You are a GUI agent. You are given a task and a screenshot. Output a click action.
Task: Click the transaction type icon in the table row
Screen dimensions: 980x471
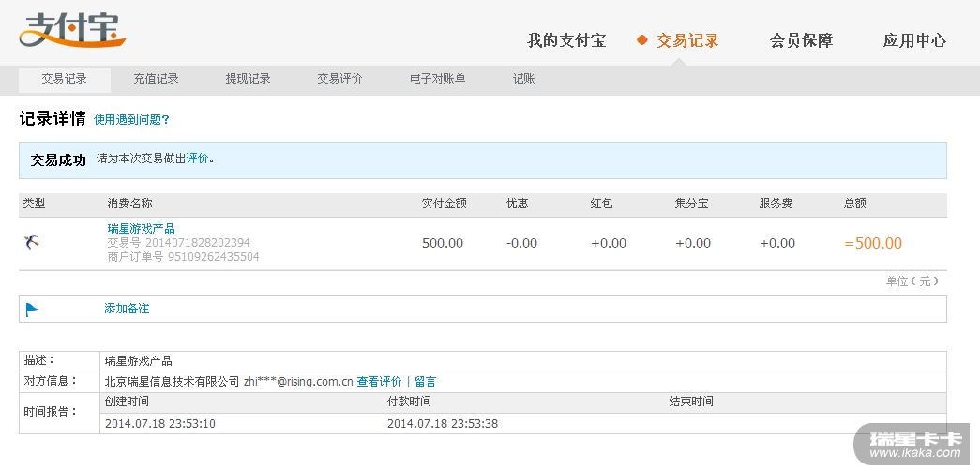point(32,242)
